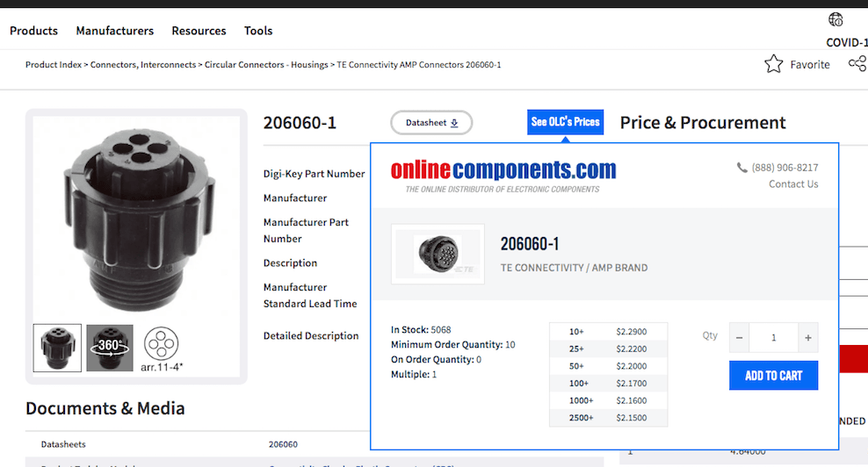This screenshot has width=868, height=467.
Task: Click the 10+ $2.2900 price row
Action: pyautogui.click(x=608, y=332)
